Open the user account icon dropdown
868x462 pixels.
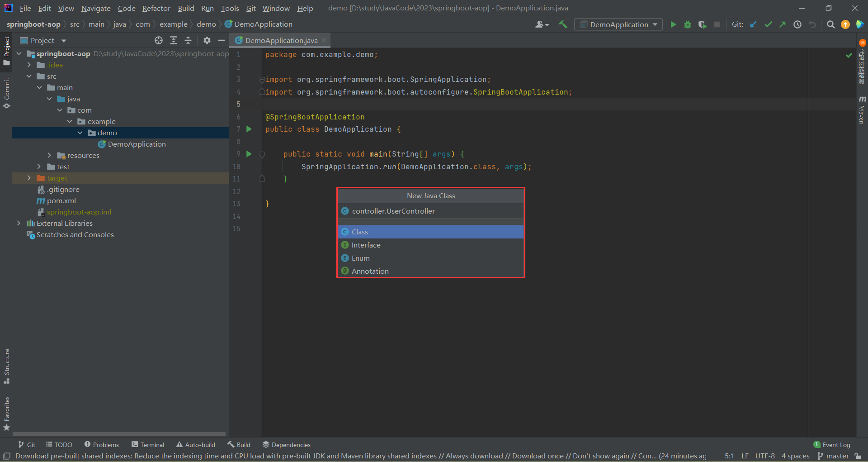542,24
